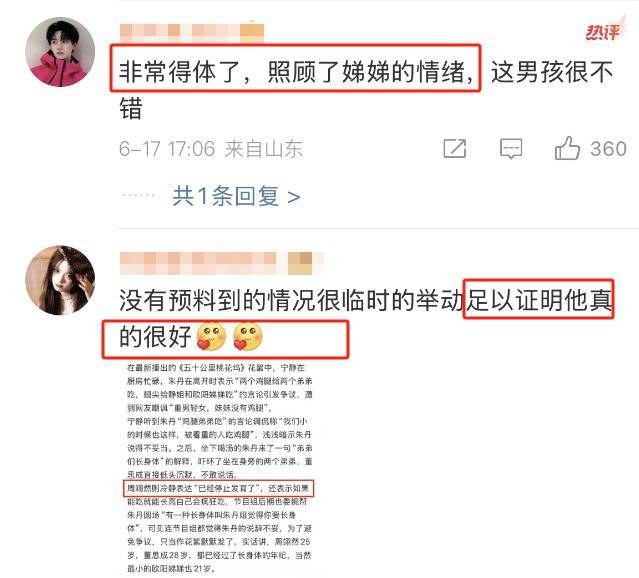
Task: Tap red-boxed 周翊然 line in attached image
Action: point(219,488)
